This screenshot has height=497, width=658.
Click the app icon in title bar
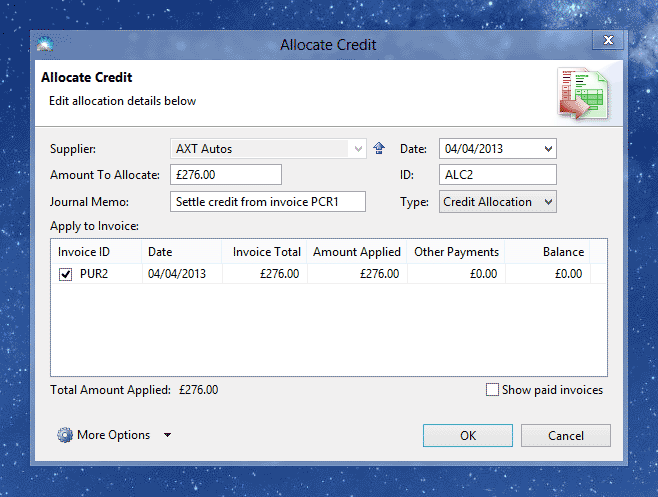(44, 45)
